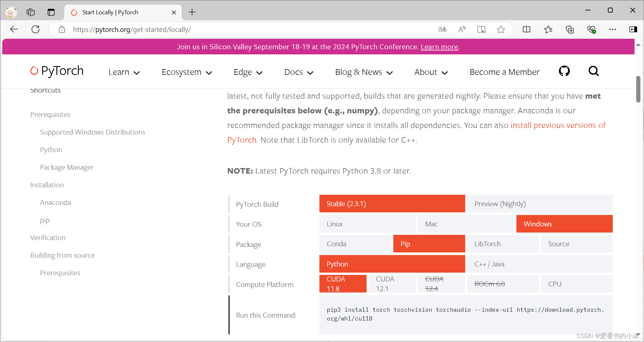The width and height of the screenshot is (644, 342).
Task: Open the PyTorch site search icon
Action: (x=594, y=71)
